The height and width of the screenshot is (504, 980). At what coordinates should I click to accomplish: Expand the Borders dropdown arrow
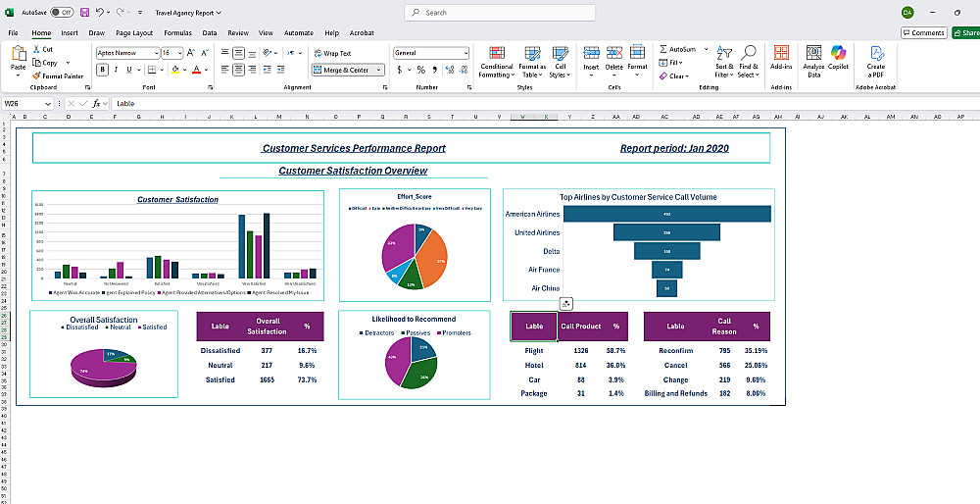tap(162, 70)
